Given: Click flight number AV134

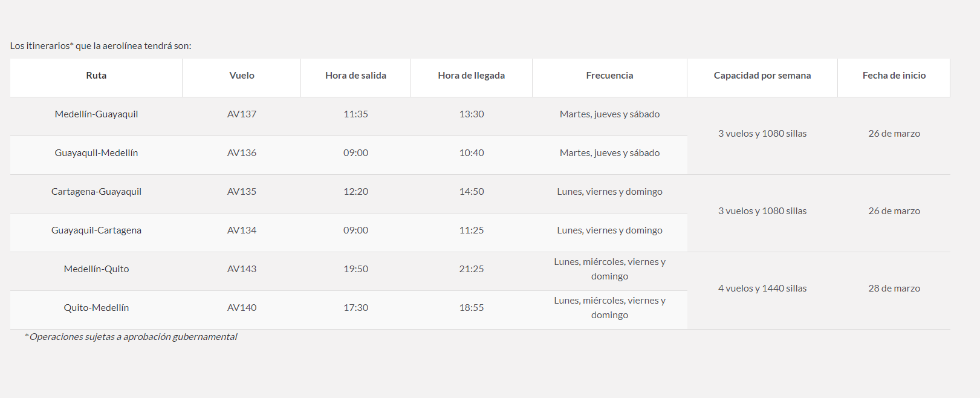Looking at the screenshot, I should [242, 230].
